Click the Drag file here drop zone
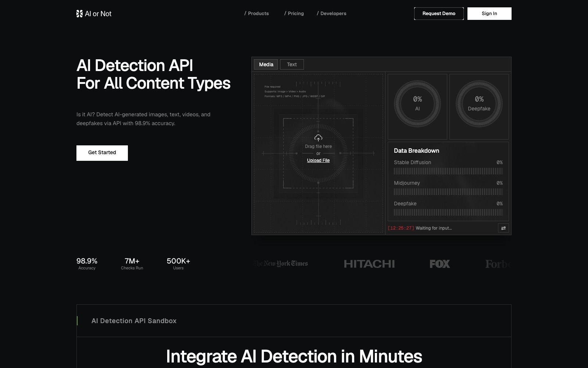The width and height of the screenshot is (588, 368). pyautogui.click(x=318, y=153)
